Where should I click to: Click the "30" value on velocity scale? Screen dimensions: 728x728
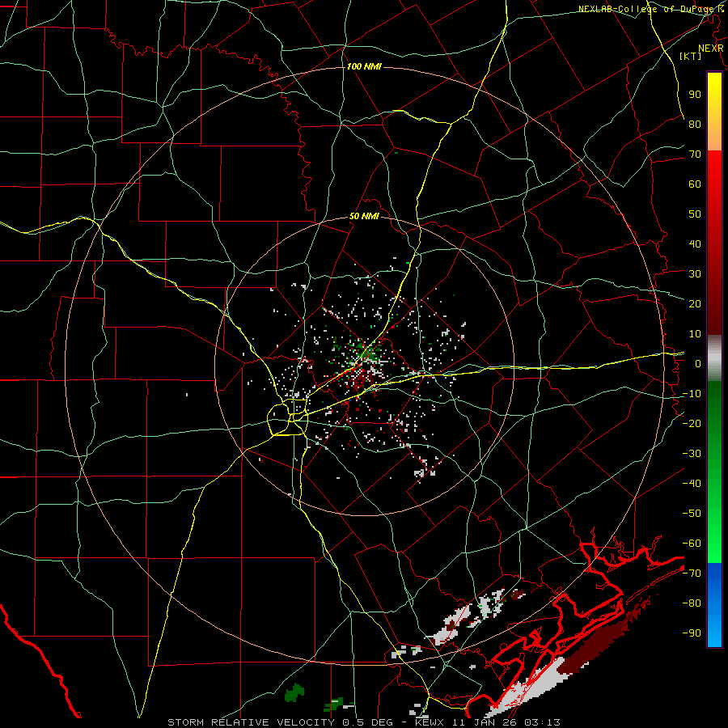point(695,274)
